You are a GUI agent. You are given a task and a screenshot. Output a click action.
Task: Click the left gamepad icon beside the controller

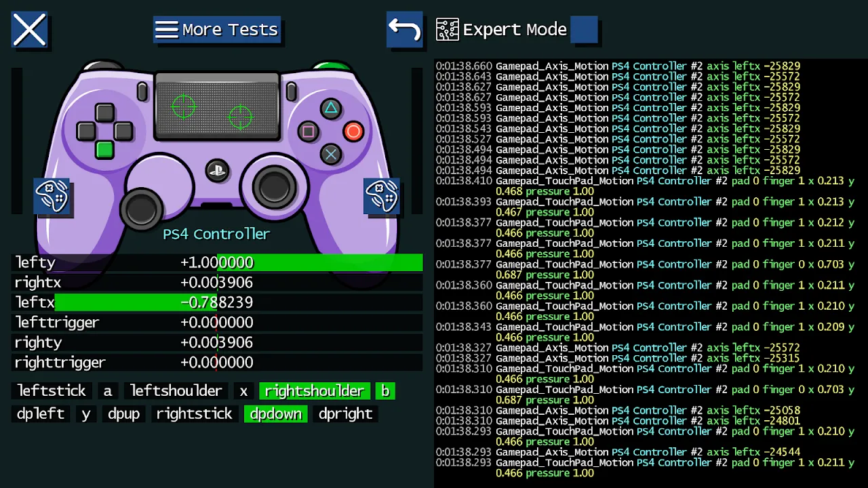tap(52, 196)
